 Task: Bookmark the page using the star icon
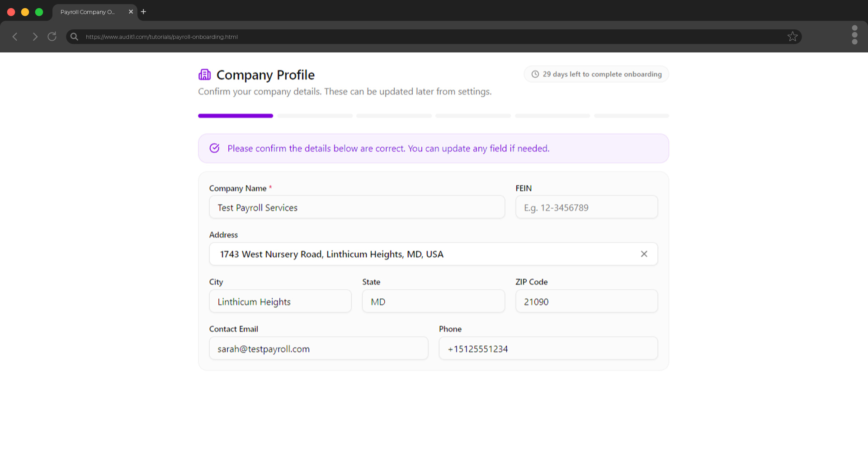(793, 36)
